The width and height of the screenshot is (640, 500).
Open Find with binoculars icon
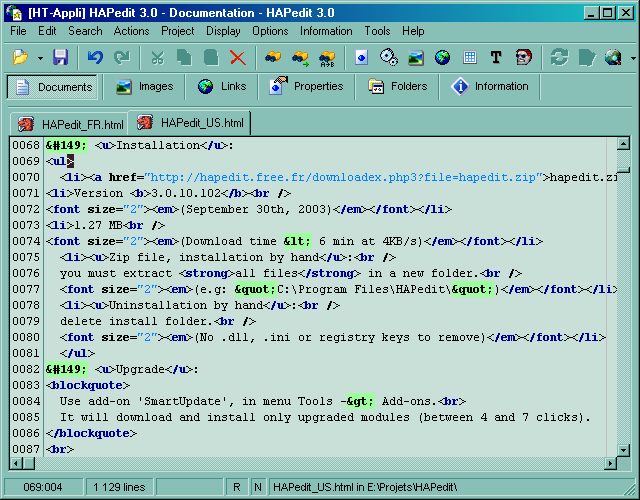(x=273, y=58)
